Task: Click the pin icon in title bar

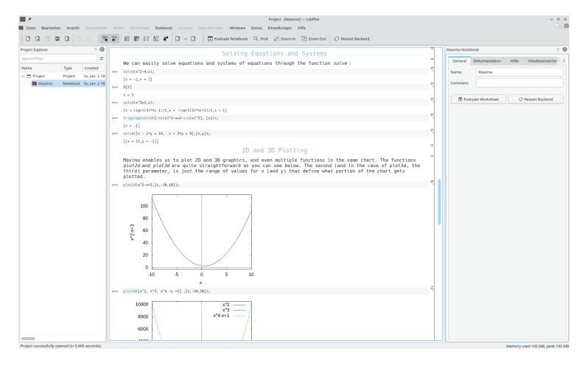Action: (x=29, y=19)
